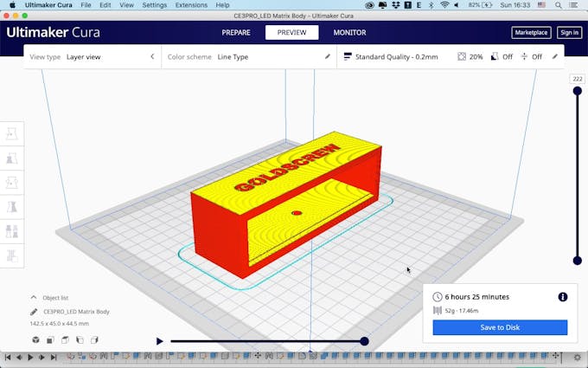Play the layer simulation

tap(159, 341)
